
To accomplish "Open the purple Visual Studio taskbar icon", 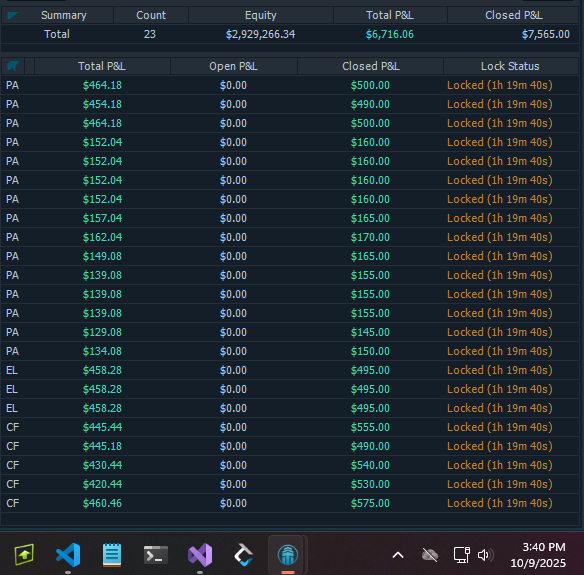I will click(200, 555).
